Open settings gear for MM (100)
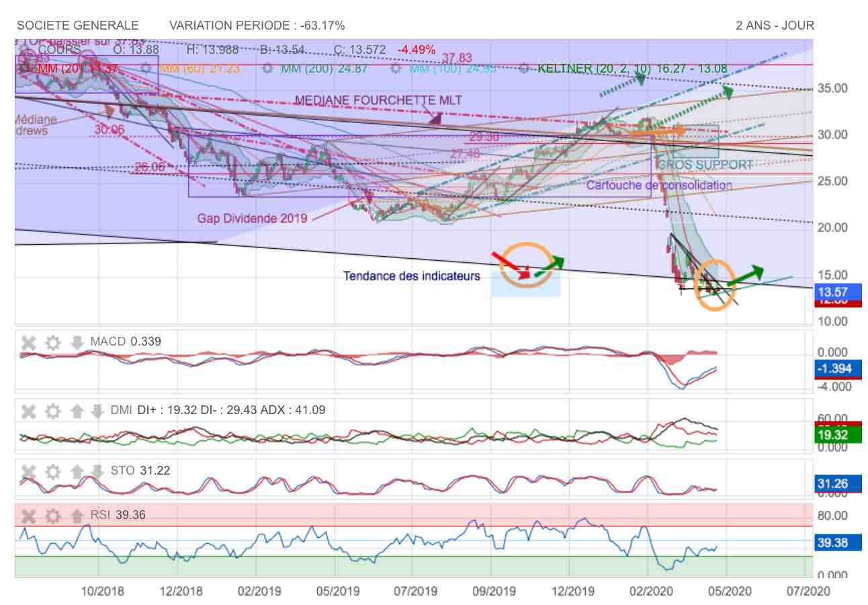 pos(396,69)
